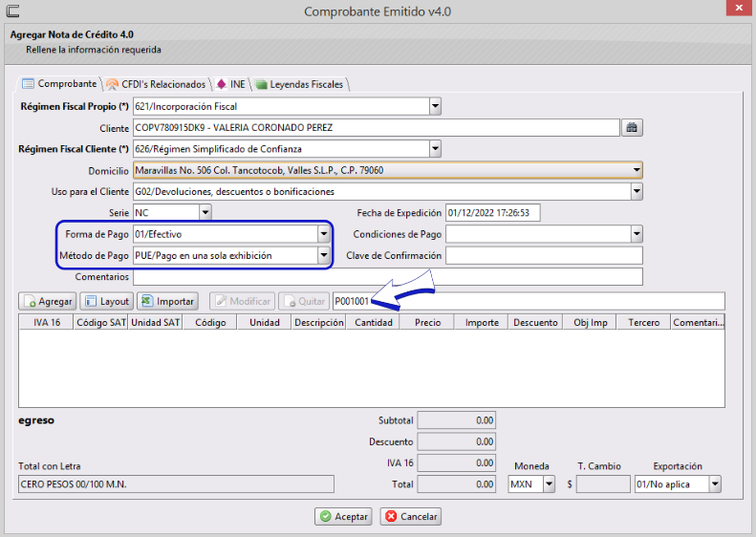Click the application icon in the title bar

pos(12,11)
